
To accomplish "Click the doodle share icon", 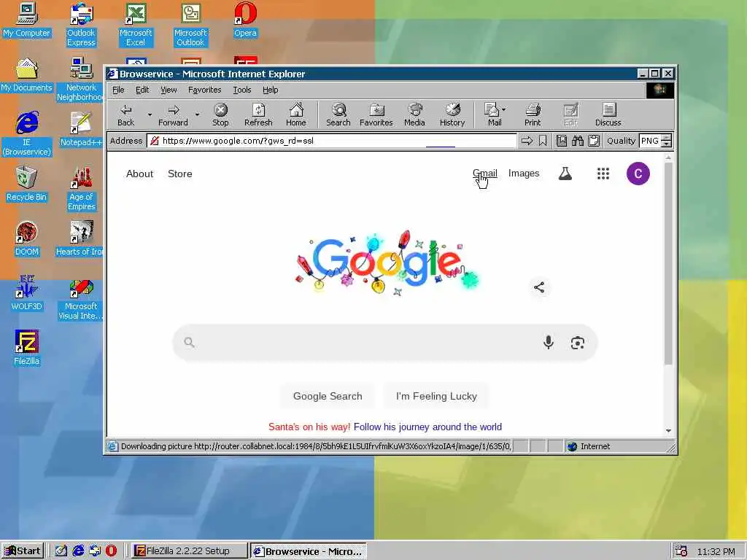I will pyautogui.click(x=539, y=287).
